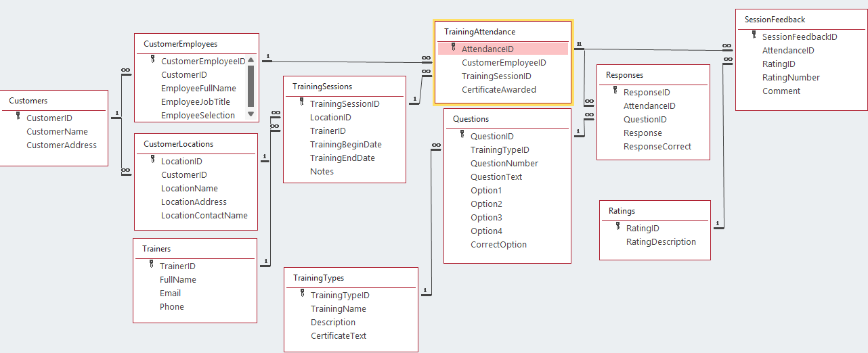Screen dimensions: 868x353
Task: Select the Responses table header
Action: pos(625,75)
